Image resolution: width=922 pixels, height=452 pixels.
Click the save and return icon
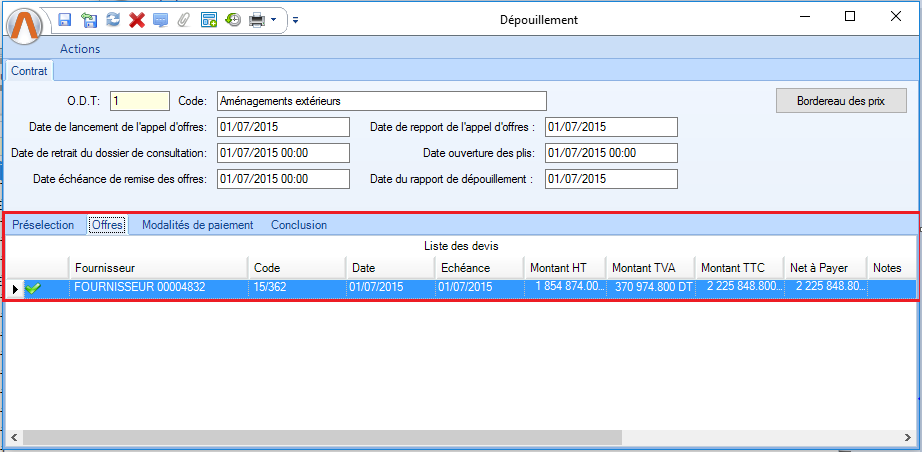(89, 19)
